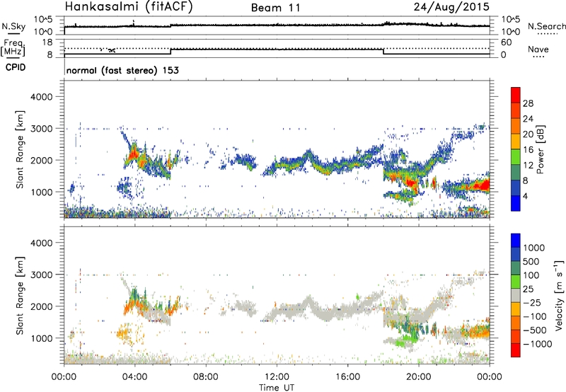This screenshot has width=566, height=392.
Task: Click the gray -25 to 25 velocity swatch
Action: 516,295
